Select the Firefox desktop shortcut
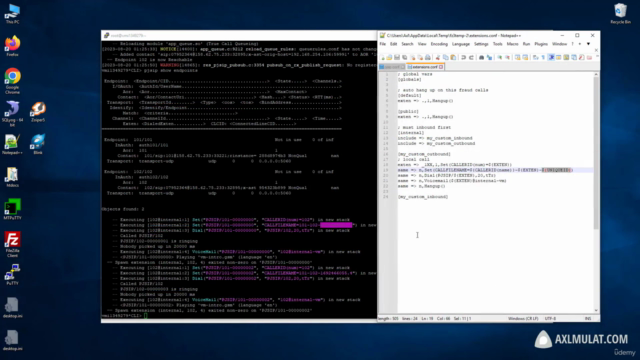Viewport: 640px width, 360px height. [x=13, y=46]
